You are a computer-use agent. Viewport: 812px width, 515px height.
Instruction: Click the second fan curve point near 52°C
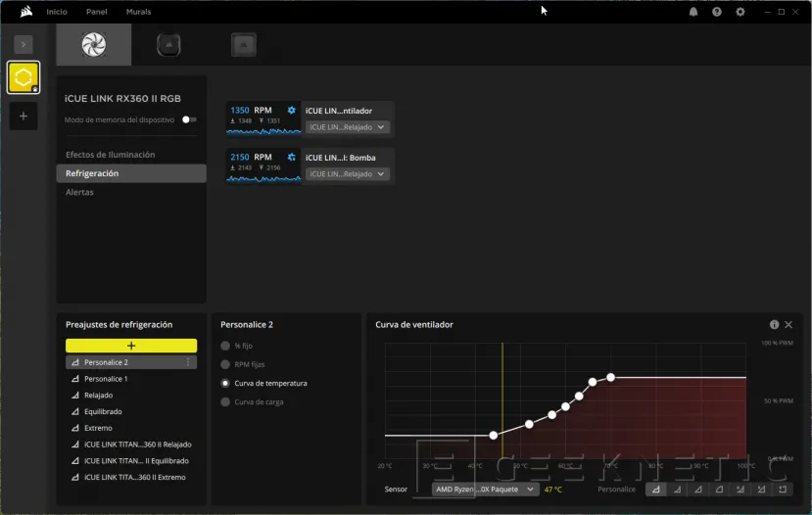pyautogui.click(x=529, y=424)
